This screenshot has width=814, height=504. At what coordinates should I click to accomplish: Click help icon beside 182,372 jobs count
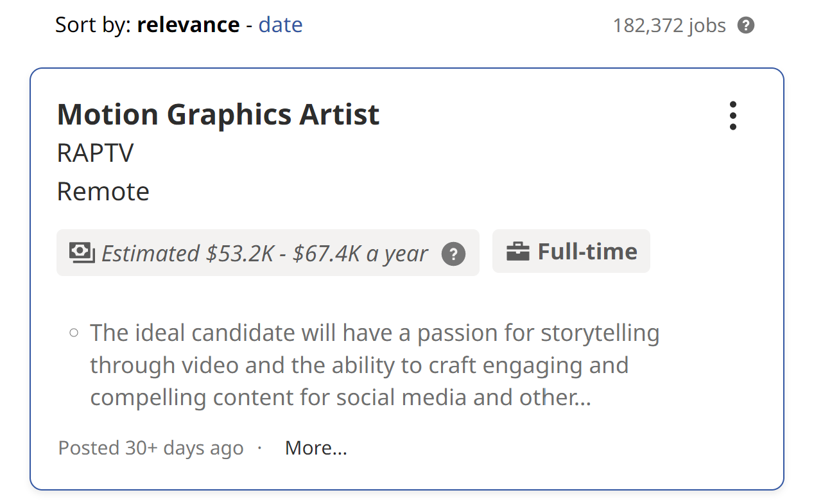(745, 26)
